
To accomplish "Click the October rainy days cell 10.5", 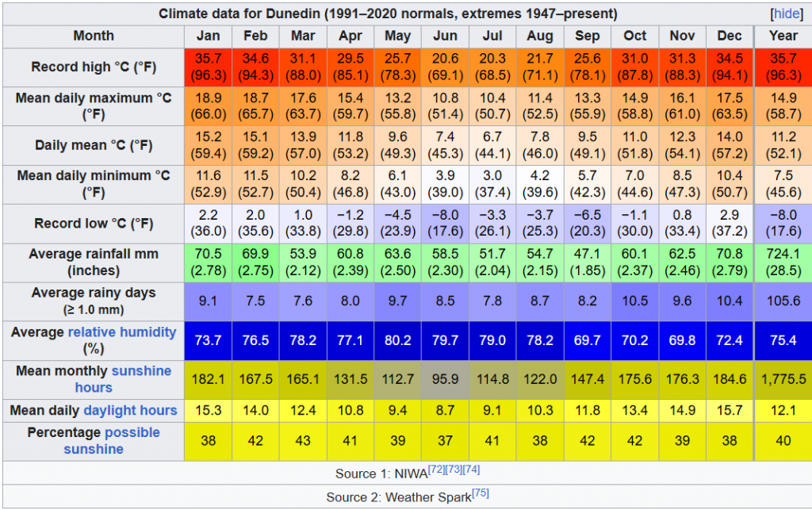I will pyautogui.click(x=635, y=301).
